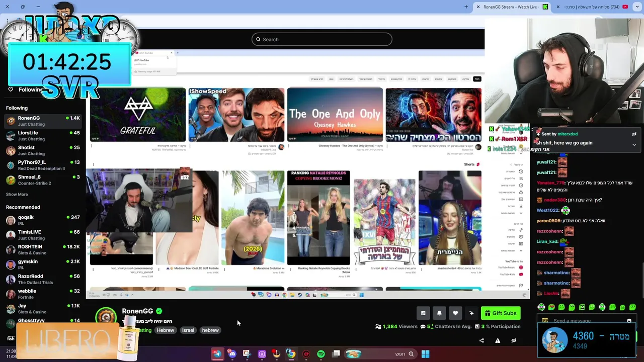Click the verified badge next to RonenGG
The height and width of the screenshot is (362, 644).
159,311
